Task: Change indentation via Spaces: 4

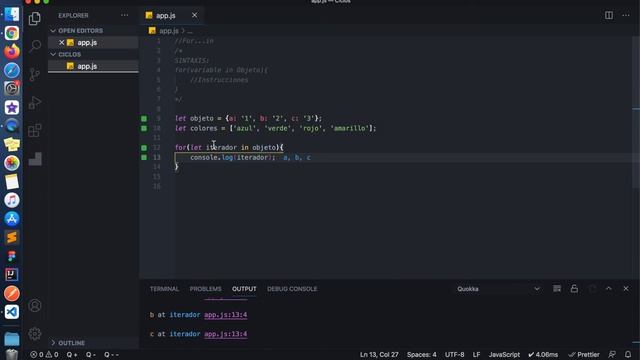Action: coord(421,354)
